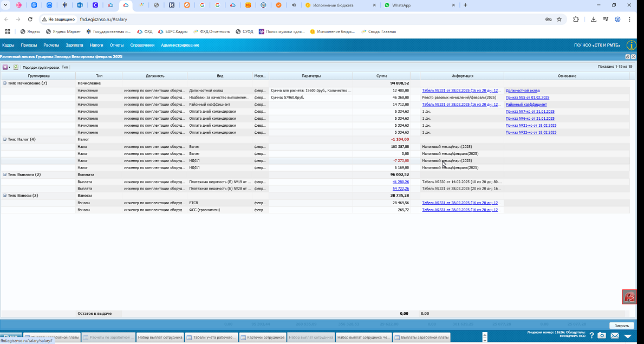The width and height of the screenshot is (644, 344).
Task: Open the 'Приказ №5 от 01.02.2025' link
Action: click(528, 98)
